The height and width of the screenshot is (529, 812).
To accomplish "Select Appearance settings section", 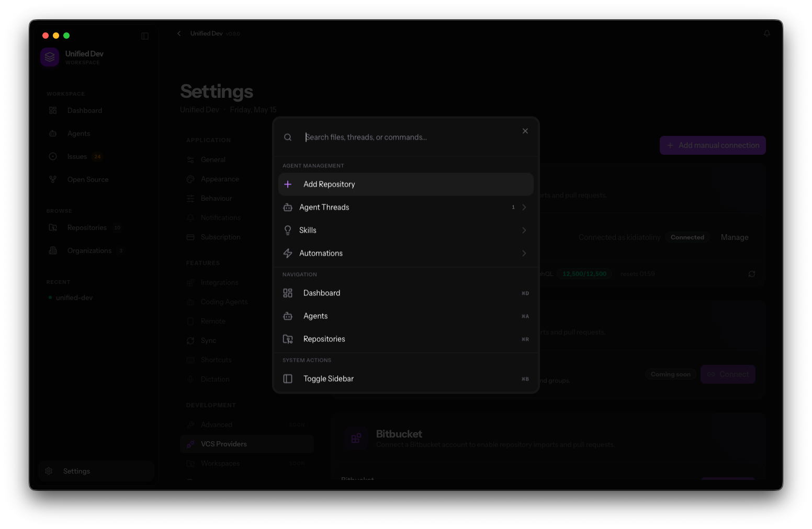I will click(x=247, y=179).
